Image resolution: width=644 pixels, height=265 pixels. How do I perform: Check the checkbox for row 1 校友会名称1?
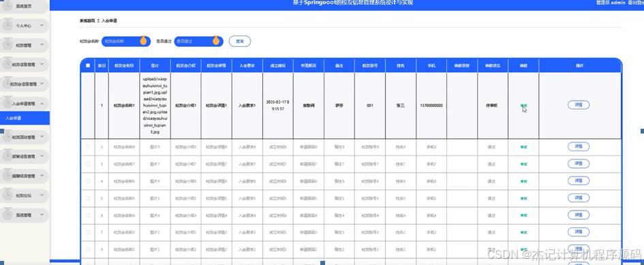tap(88, 106)
